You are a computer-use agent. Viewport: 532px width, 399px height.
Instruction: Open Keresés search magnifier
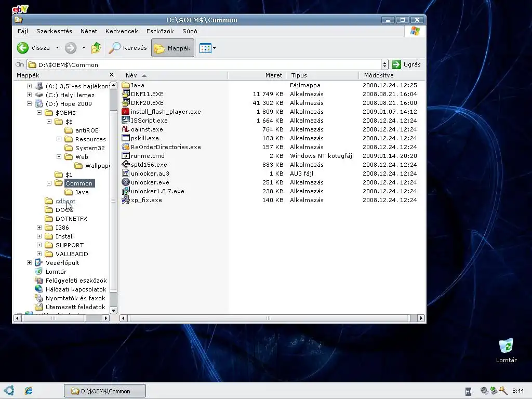pyautogui.click(x=114, y=48)
